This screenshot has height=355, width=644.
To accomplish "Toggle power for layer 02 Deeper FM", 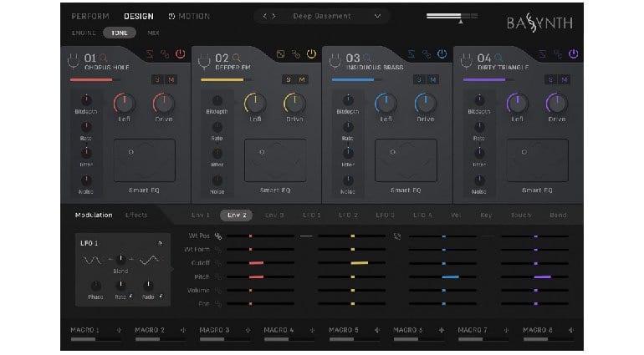I will point(311,55).
